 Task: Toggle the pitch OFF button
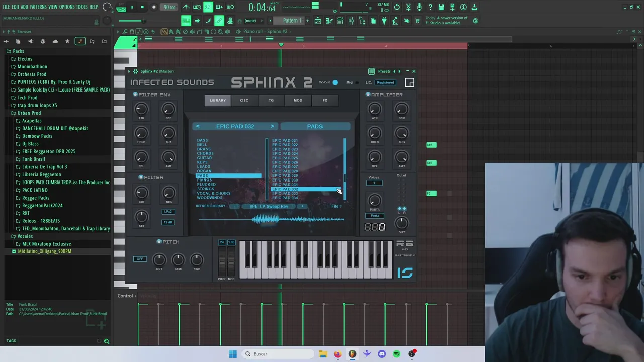(140, 259)
